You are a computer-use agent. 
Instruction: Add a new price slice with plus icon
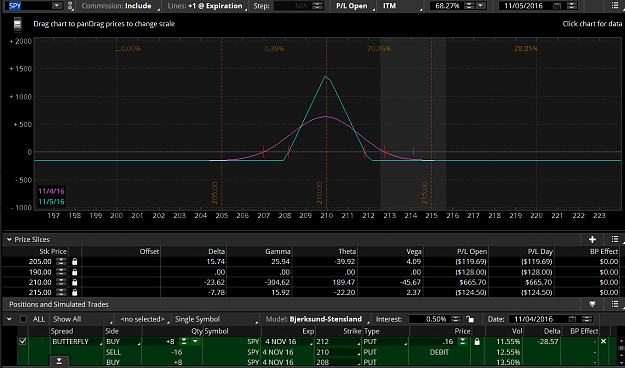pyautogui.click(x=592, y=239)
